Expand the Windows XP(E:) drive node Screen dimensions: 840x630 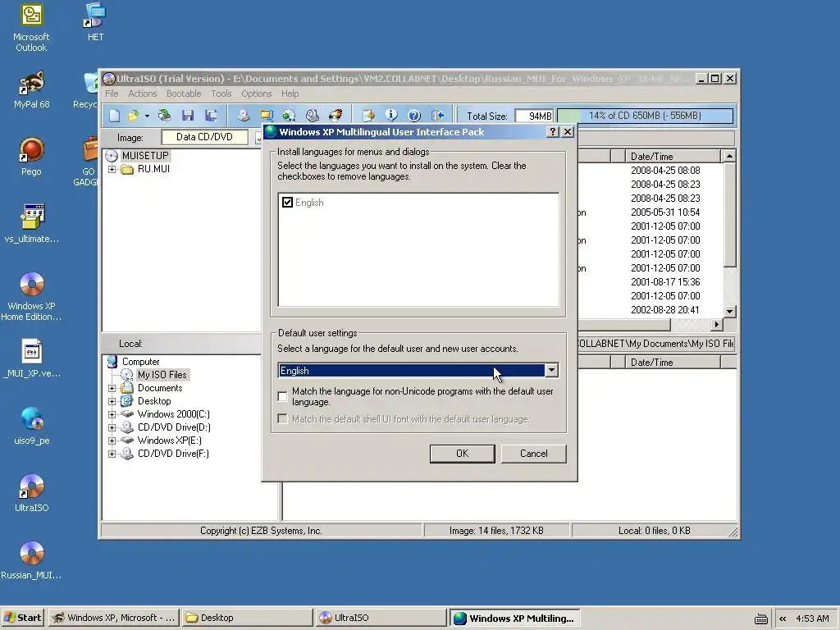click(x=112, y=441)
